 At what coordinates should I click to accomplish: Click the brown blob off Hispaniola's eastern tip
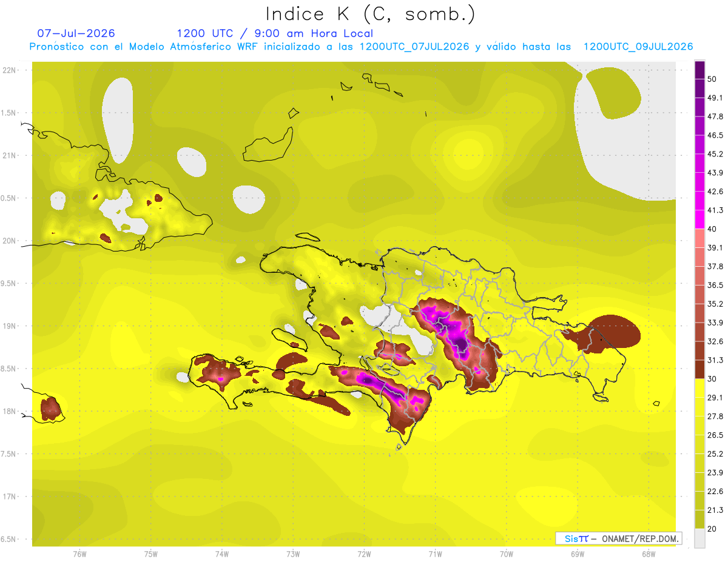[x=602, y=334]
